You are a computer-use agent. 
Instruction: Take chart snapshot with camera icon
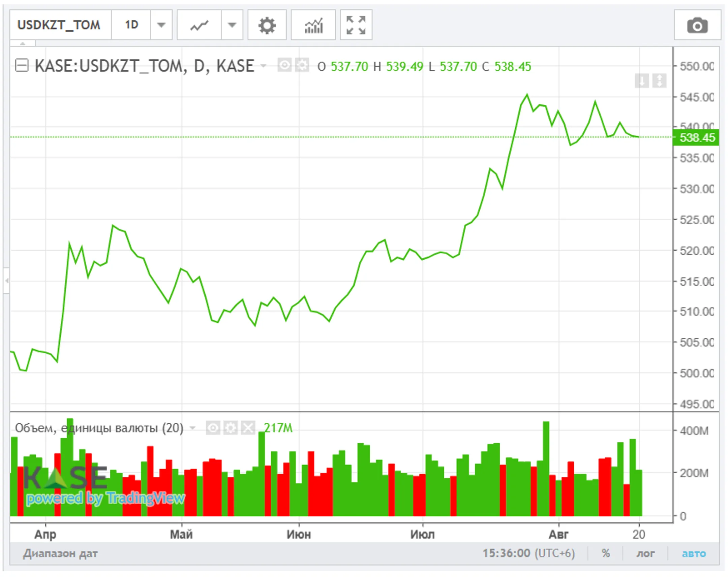pos(697,25)
